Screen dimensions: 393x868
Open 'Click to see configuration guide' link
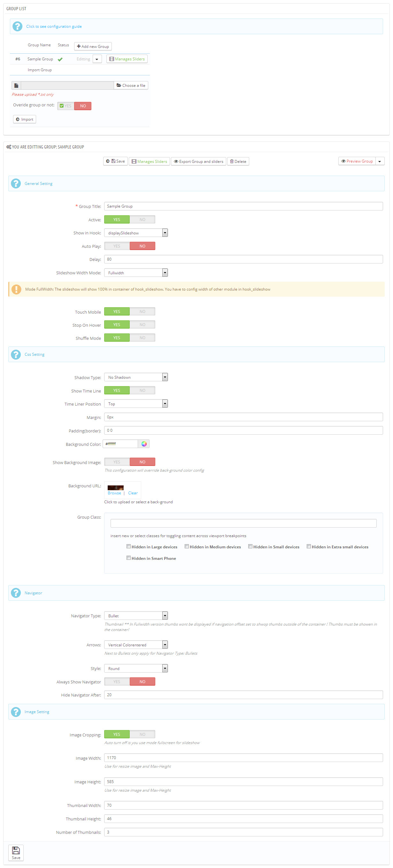[54, 27]
